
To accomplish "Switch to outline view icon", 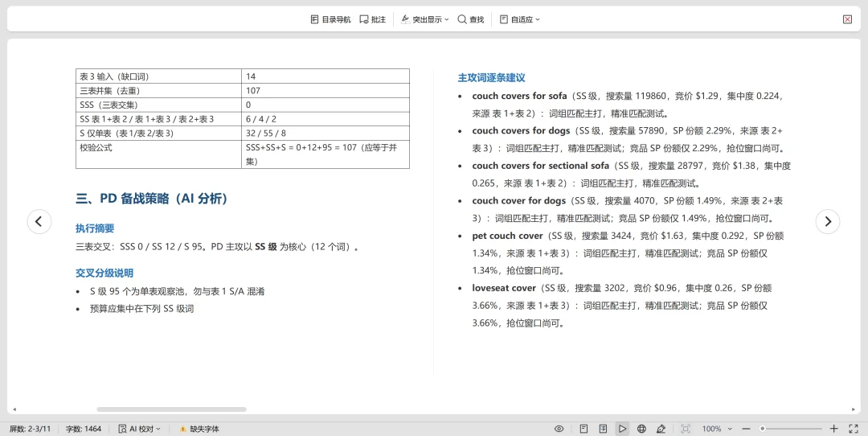I will tap(603, 429).
